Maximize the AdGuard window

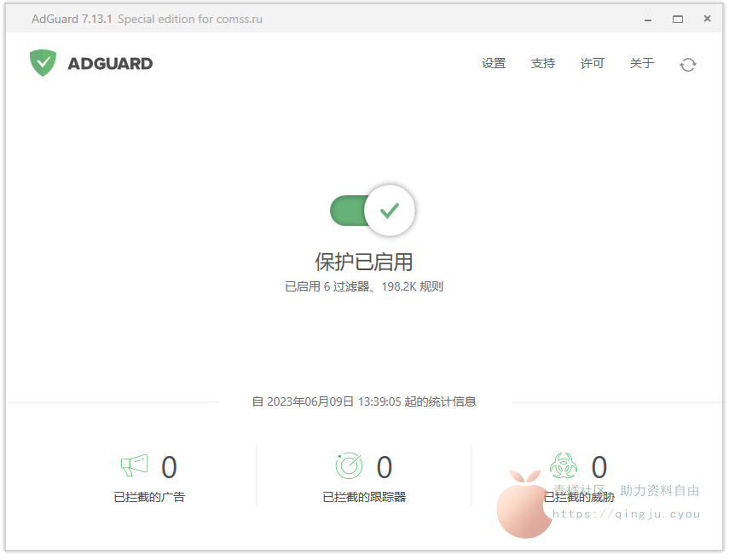click(678, 19)
